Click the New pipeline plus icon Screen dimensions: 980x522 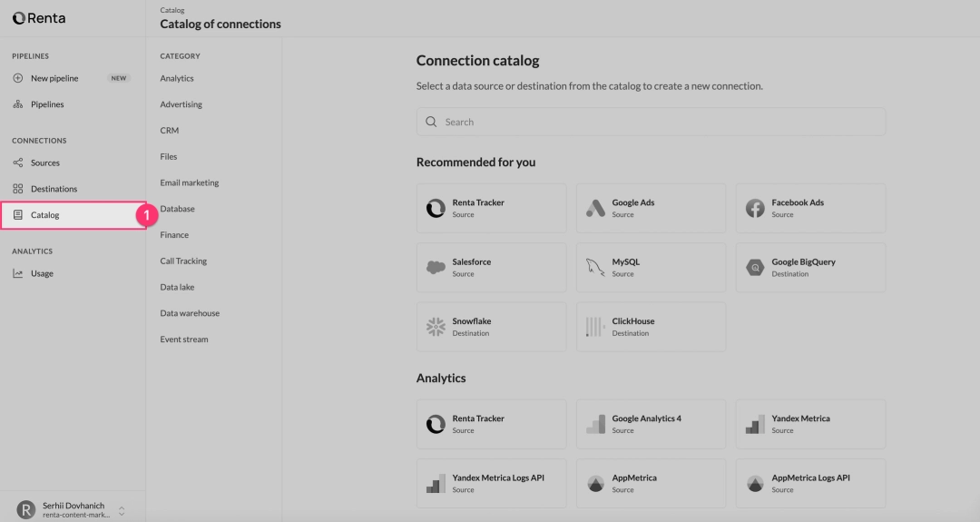pyautogui.click(x=18, y=78)
